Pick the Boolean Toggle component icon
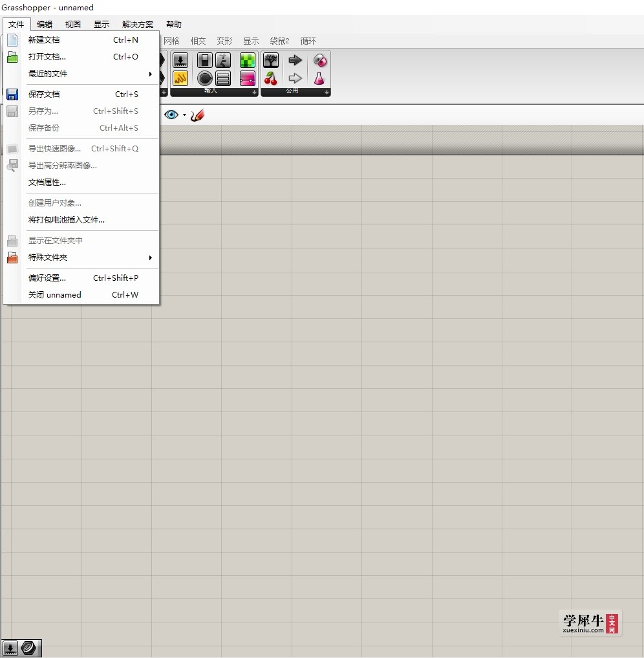Image resolution: width=644 pixels, height=658 pixels. 204,60
